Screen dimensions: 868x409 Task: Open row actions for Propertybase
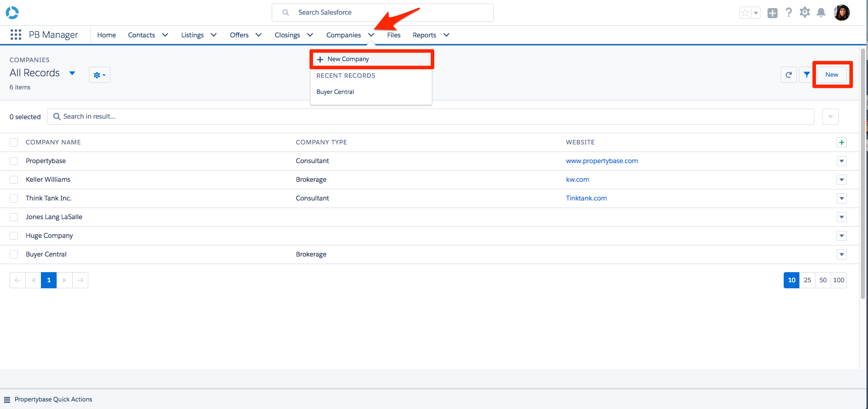[842, 161]
